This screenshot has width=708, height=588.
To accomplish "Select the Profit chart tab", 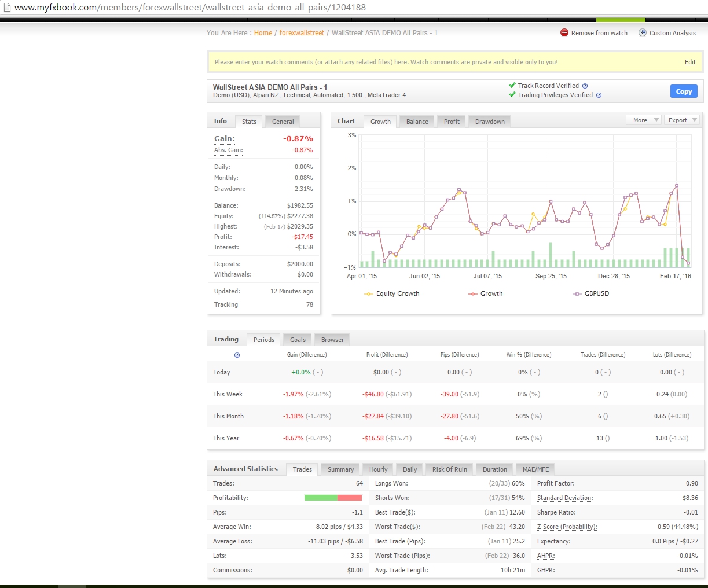I will tap(452, 122).
